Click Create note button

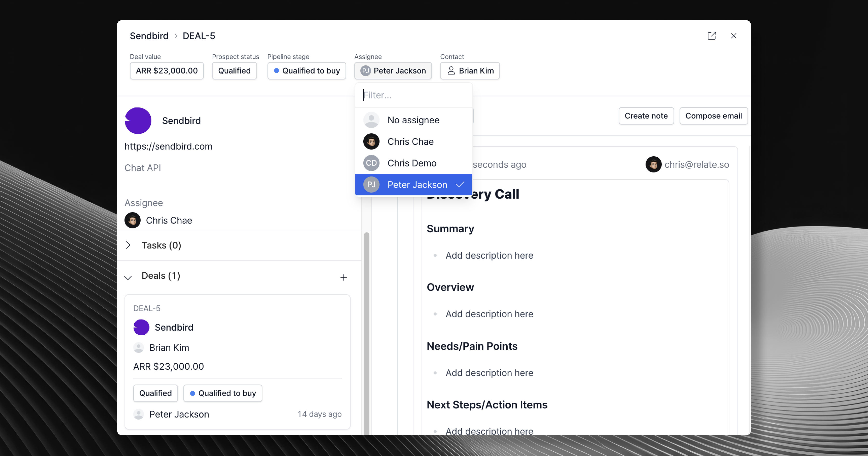click(646, 116)
